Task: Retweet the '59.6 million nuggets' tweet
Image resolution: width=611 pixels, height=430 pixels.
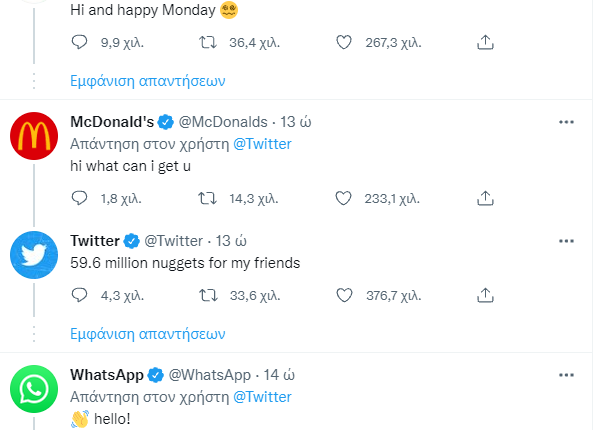Action: pyautogui.click(x=208, y=296)
